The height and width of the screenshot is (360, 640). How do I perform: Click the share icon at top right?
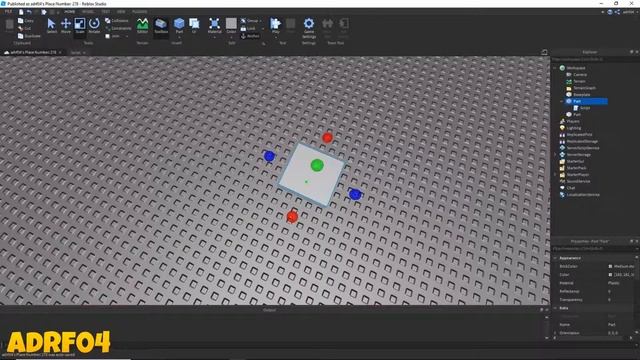(x=617, y=12)
